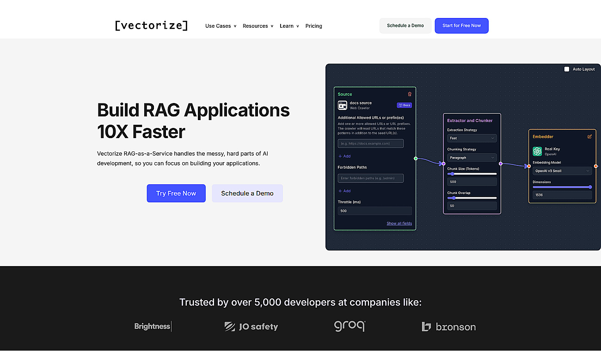
Task: Click the Throttle (ms) field showing 500
Action: 375,211
